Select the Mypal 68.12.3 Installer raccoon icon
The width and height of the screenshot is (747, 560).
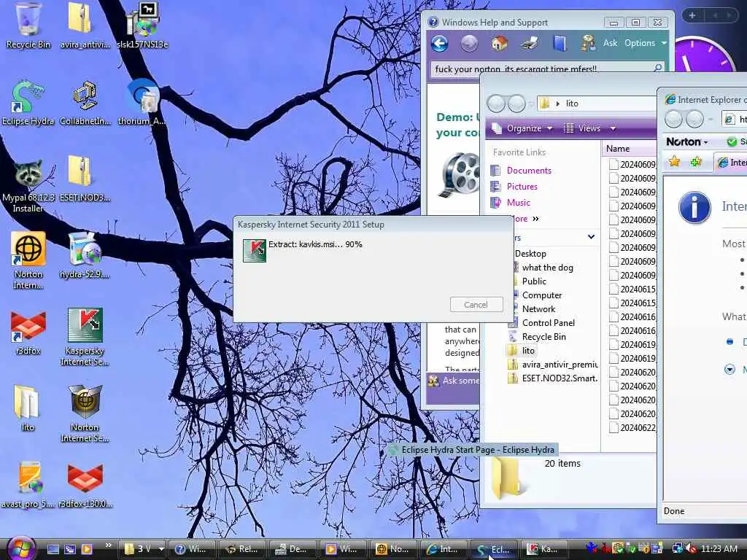(28, 184)
